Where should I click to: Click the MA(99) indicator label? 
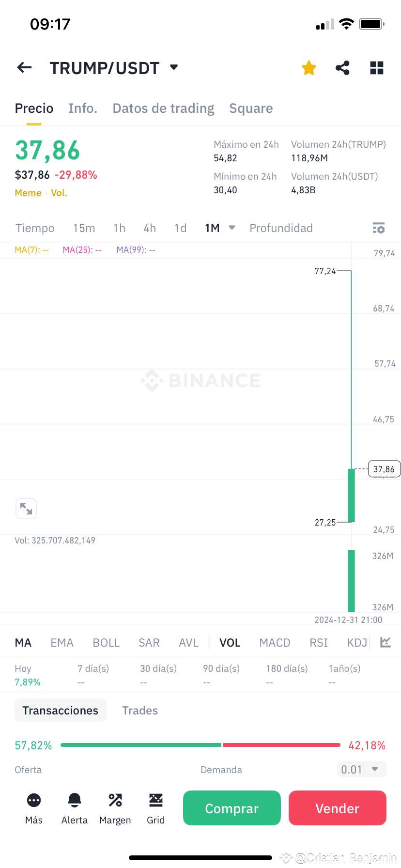coord(136,250)
